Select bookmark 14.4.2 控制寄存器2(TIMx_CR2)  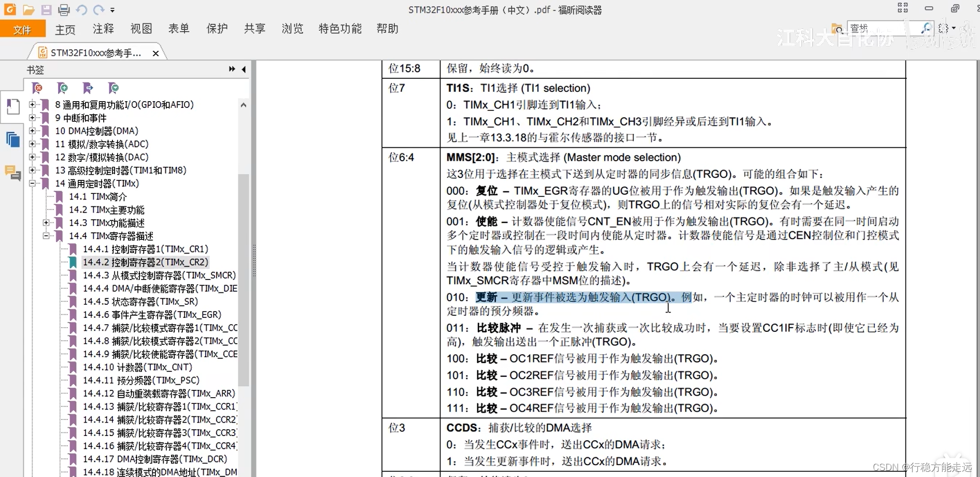tap(146, 262)
